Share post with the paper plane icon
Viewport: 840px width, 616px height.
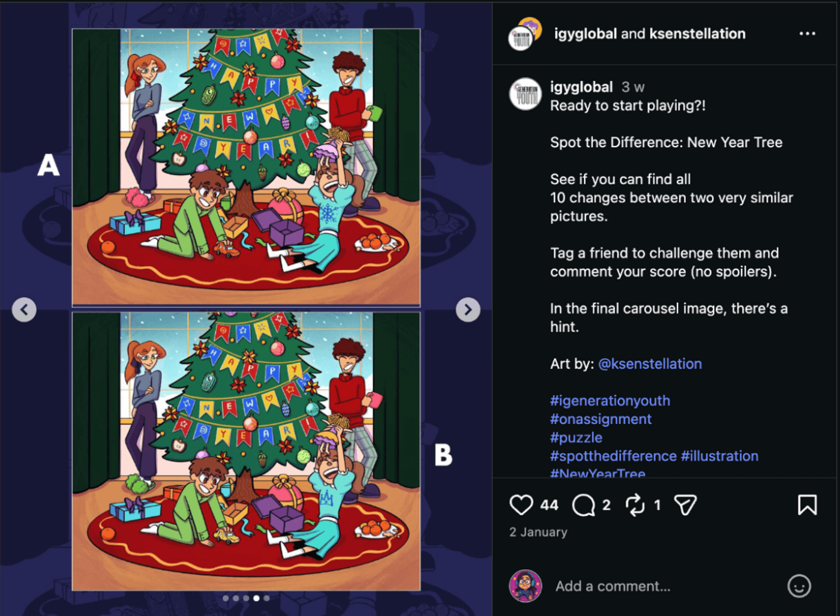click(685, 505)
